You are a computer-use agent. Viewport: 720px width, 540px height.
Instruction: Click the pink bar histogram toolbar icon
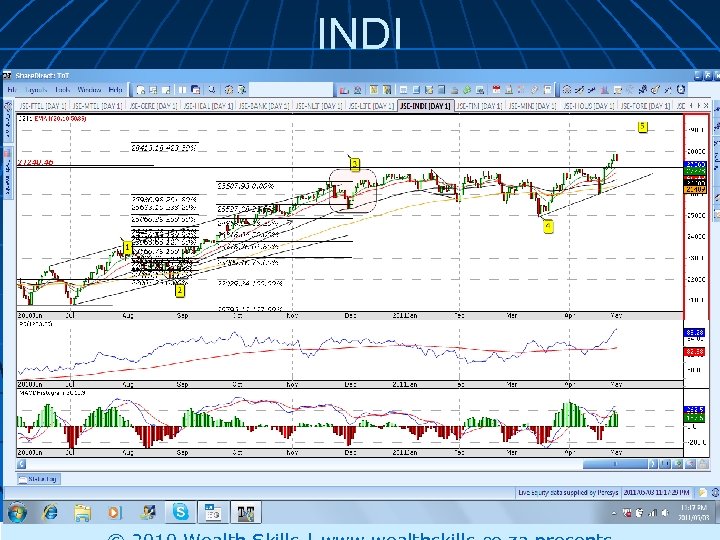coord(604,90)
